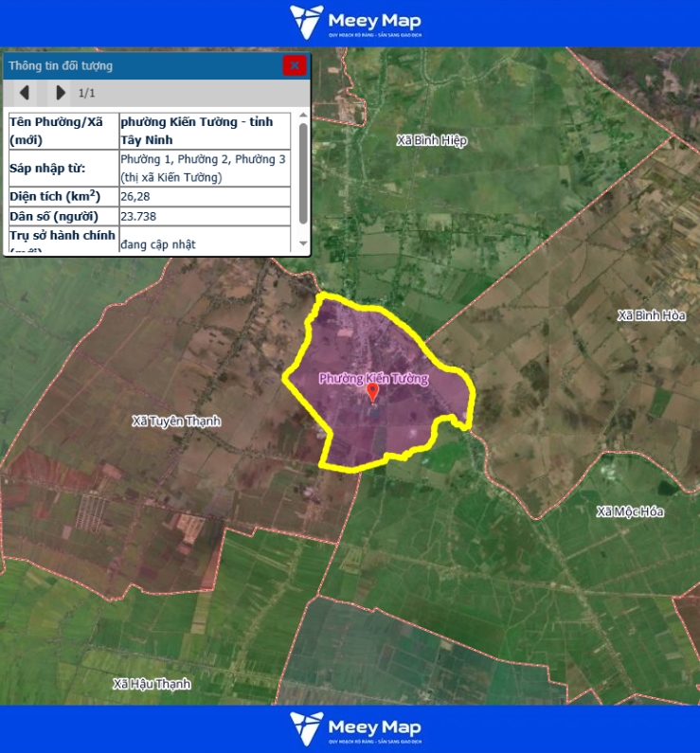Image resolution: width=700 pixels, height=753 pixels.
Task: Click the red location pin on Kiến Tường
Action: point(372,392)
